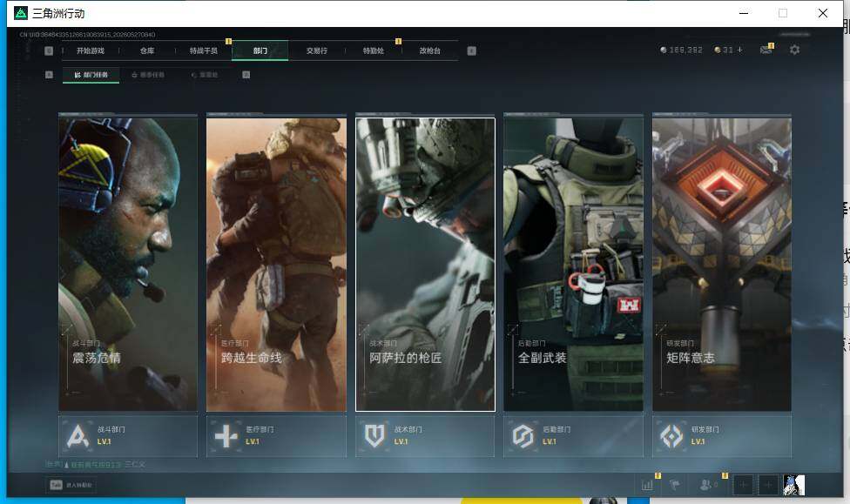Click the first empty teammate plus slot

743,485
